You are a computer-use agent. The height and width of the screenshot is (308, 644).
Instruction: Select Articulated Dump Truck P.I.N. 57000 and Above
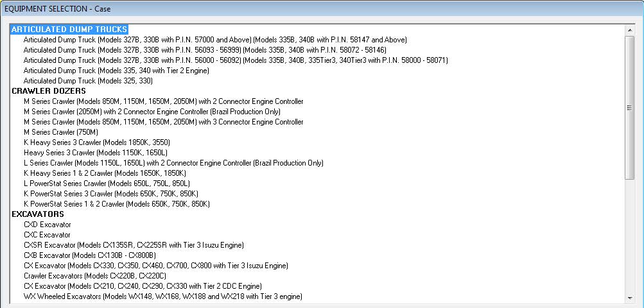coord(215,40)
